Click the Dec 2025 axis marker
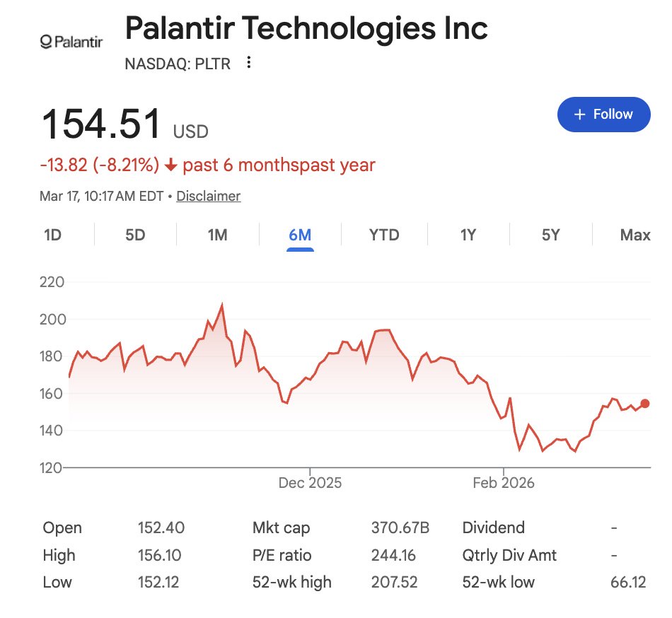 pyautogui.click(x=310, y=483)
